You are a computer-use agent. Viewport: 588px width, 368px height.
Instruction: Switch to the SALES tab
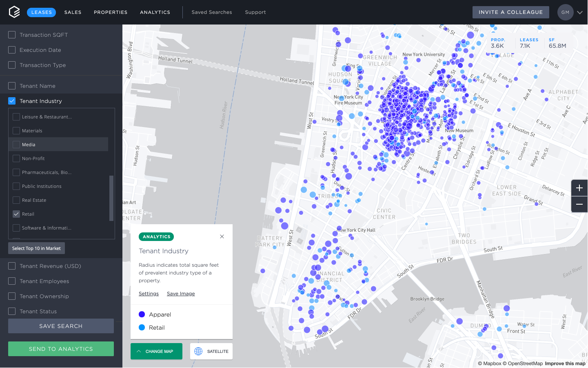click(x=73, y=12)
